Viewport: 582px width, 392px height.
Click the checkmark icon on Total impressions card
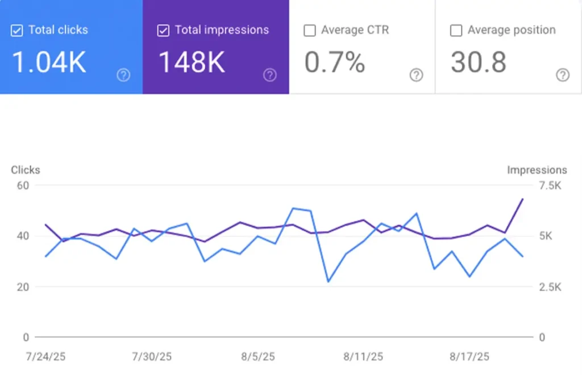click(x=163, y=30)
